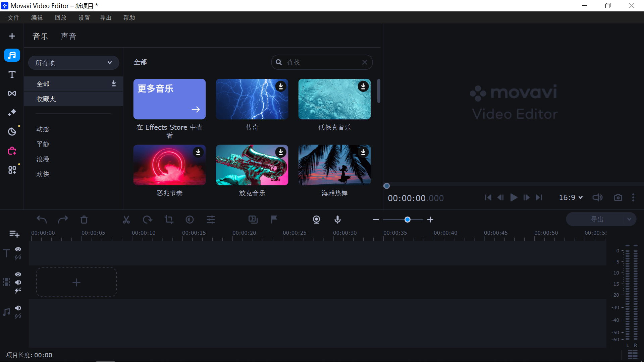Open the 设置 menu
Screen dimensions: 644x362
coord(85,17)
